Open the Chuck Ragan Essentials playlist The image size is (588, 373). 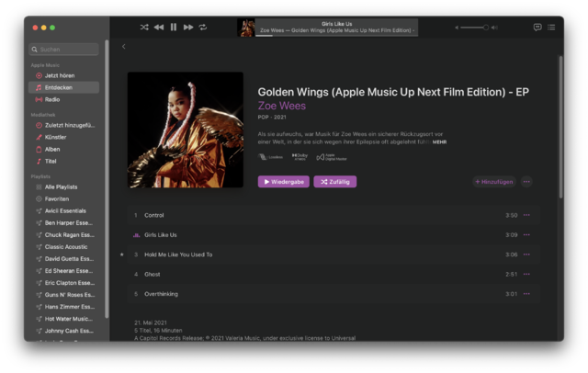click(x=63, y=234)
